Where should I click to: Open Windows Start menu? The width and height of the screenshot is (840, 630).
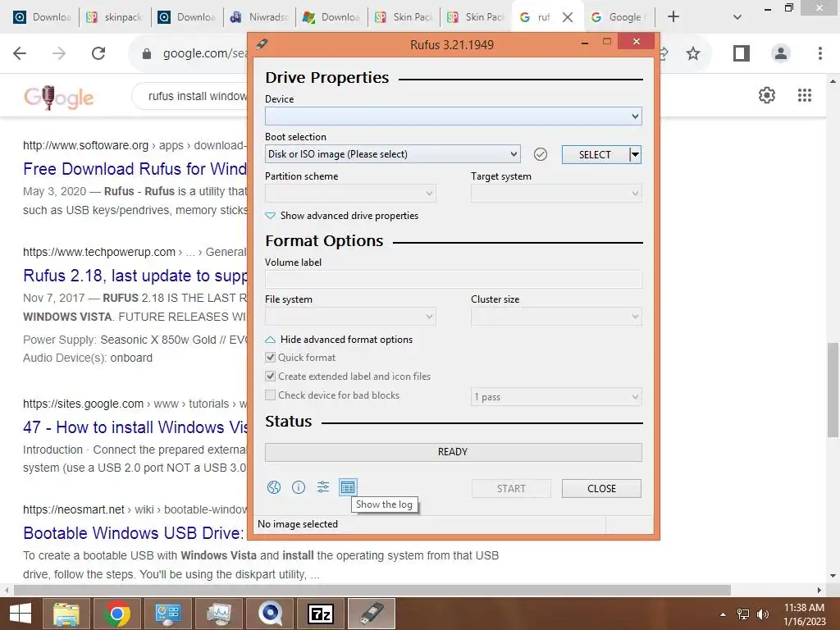point(21,614)
